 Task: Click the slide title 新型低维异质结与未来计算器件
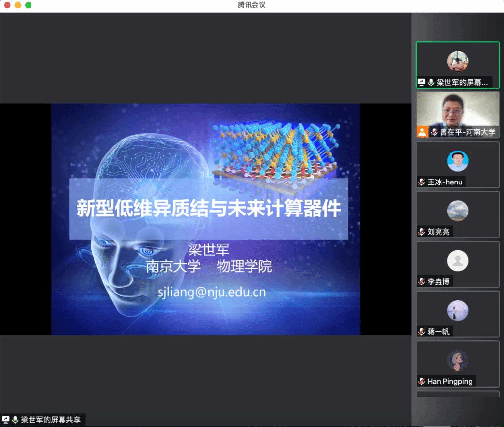pyautogui.click(x=208, y=209)
